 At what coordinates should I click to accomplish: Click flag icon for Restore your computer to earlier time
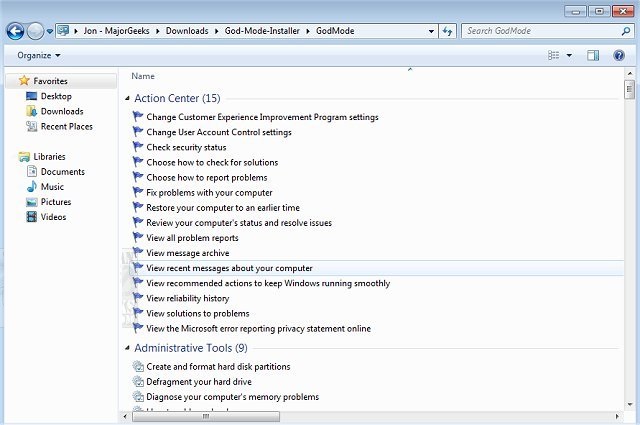pos(138,207)
